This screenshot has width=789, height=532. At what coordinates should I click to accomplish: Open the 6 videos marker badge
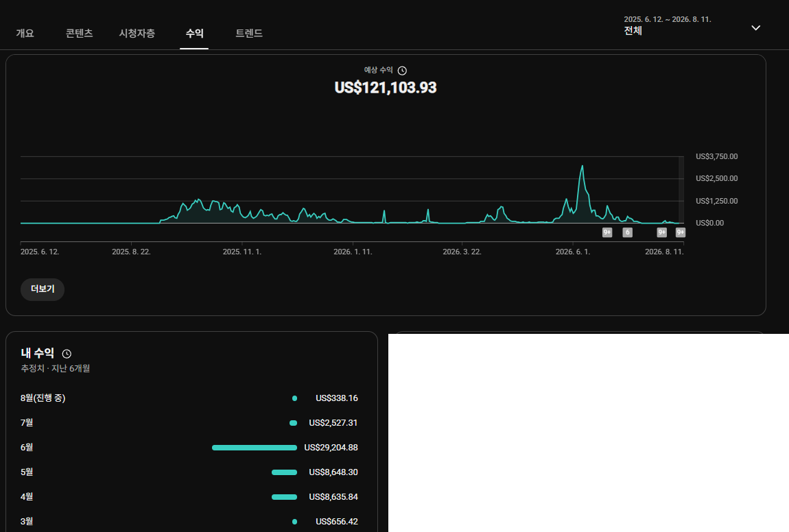tap(627, 232)
